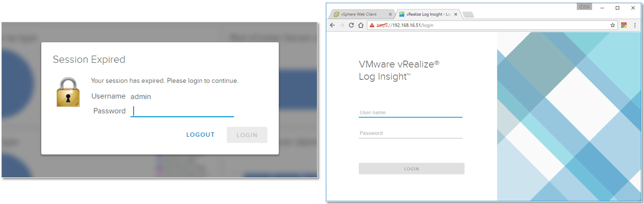Click the vSphere Web Client tab favicon
Viewport: 644px width, 204px height.
337,14
